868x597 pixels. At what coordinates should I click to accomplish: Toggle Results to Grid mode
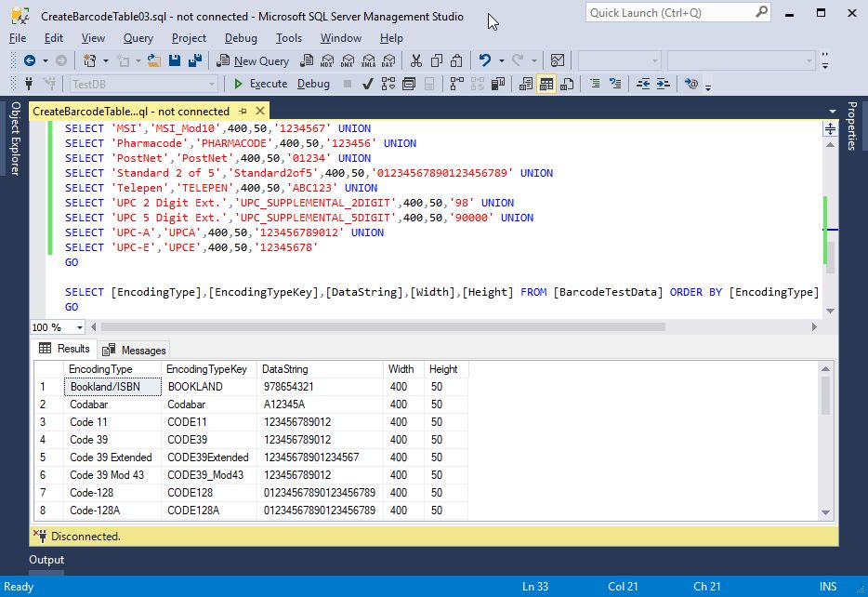click(546, 84)
